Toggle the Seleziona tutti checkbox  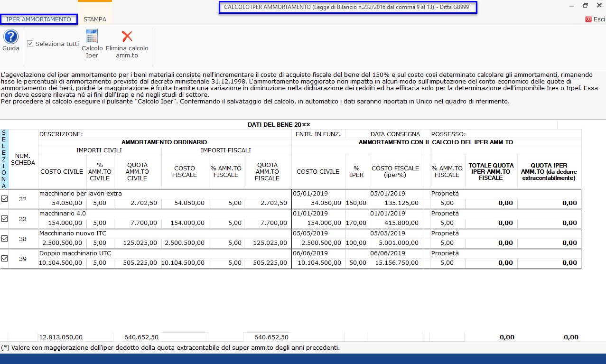coord(30,44)
